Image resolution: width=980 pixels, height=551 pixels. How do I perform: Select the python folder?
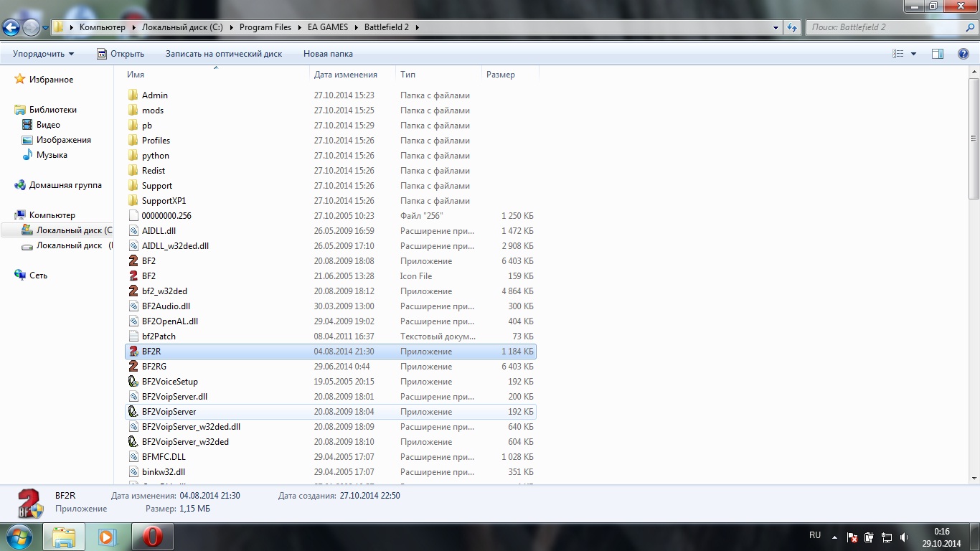(x=156, y=156)
